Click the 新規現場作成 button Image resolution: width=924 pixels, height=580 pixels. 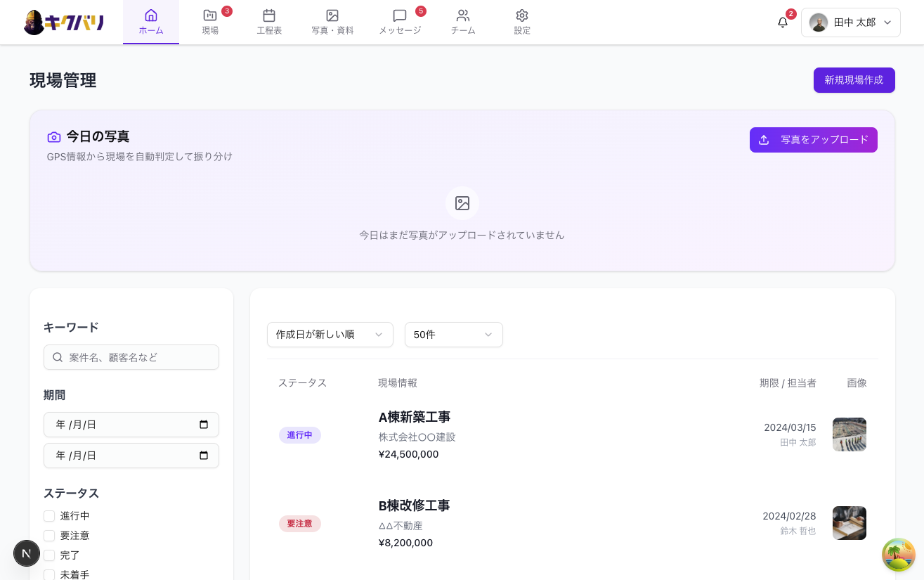click(854, 80)
